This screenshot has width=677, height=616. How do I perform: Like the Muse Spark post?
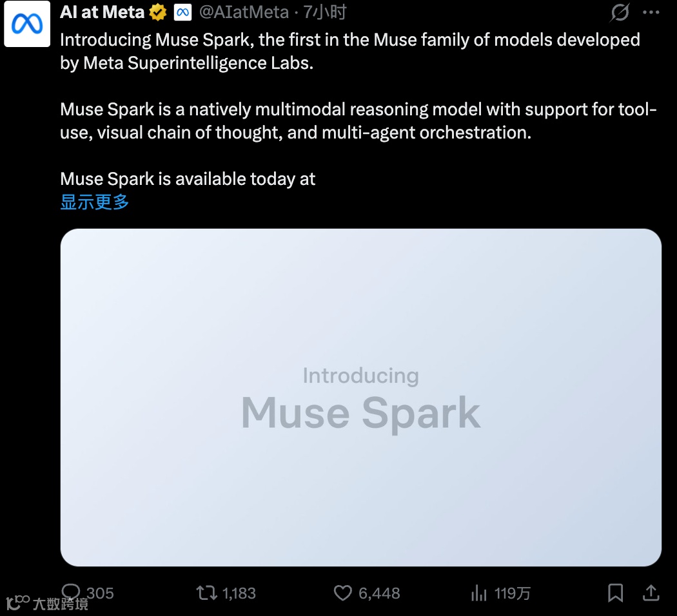[x=343, y=593]
